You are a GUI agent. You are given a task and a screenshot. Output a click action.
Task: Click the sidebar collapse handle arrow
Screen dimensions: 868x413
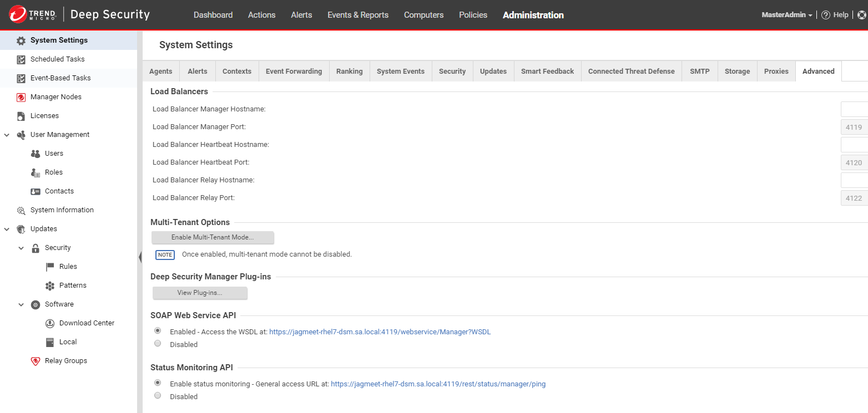(140, 256)
